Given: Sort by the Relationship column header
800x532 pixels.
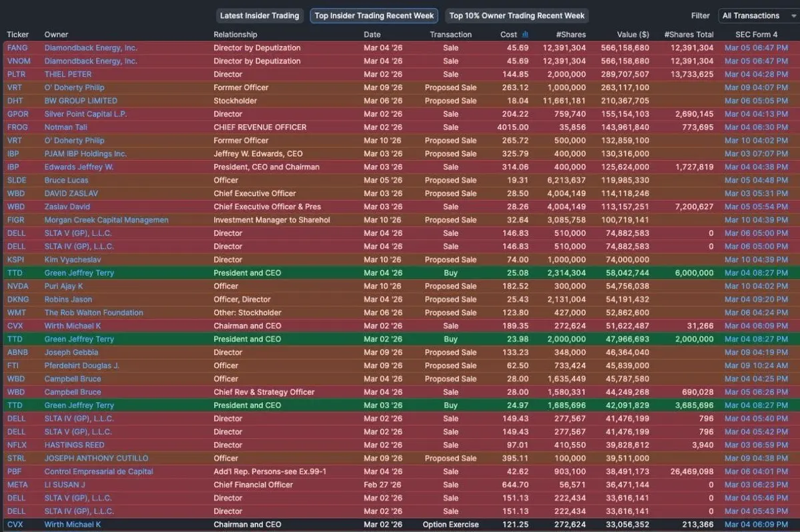Looking at the screenshot, I should click(x=236, y=35).
